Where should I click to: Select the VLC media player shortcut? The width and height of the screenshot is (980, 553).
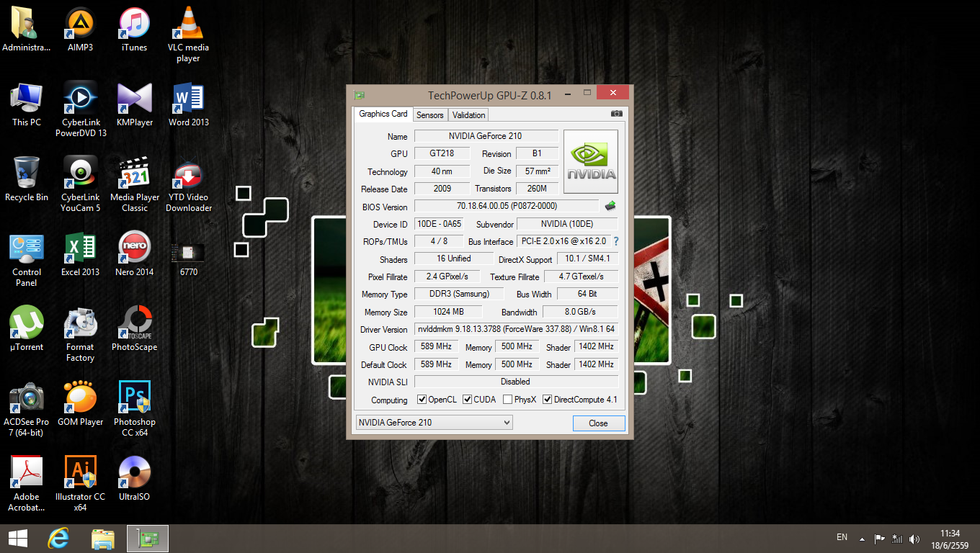pyautogui.click(x=188, y=35)
